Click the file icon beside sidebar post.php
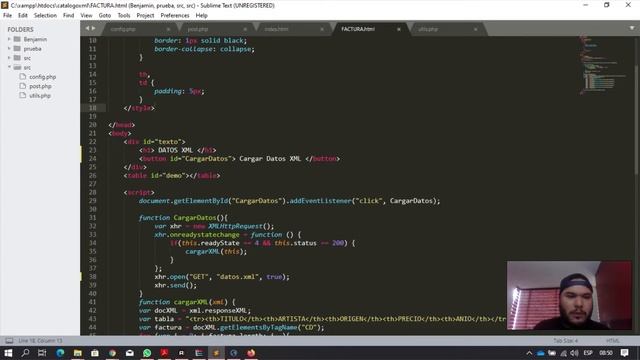 tap(23, 86)
